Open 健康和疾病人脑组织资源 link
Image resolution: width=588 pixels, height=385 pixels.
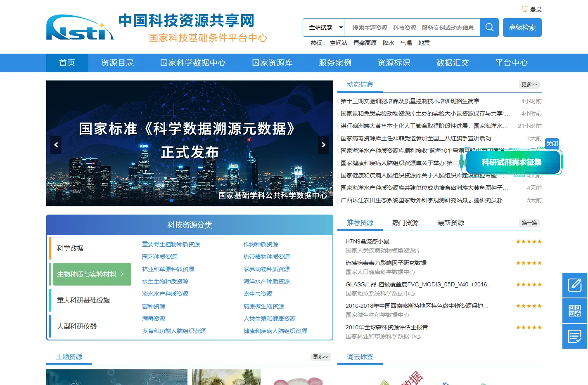click(x=275, y=331)
